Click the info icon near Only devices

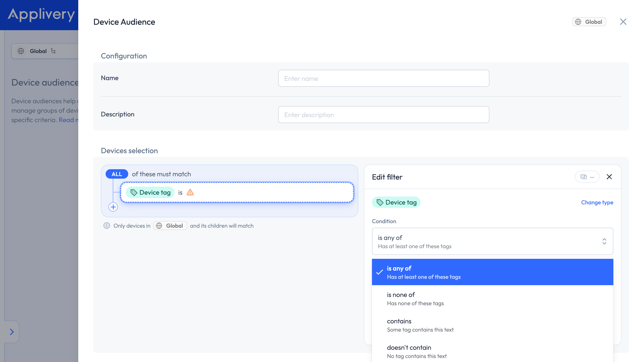(x=107, y=226)
